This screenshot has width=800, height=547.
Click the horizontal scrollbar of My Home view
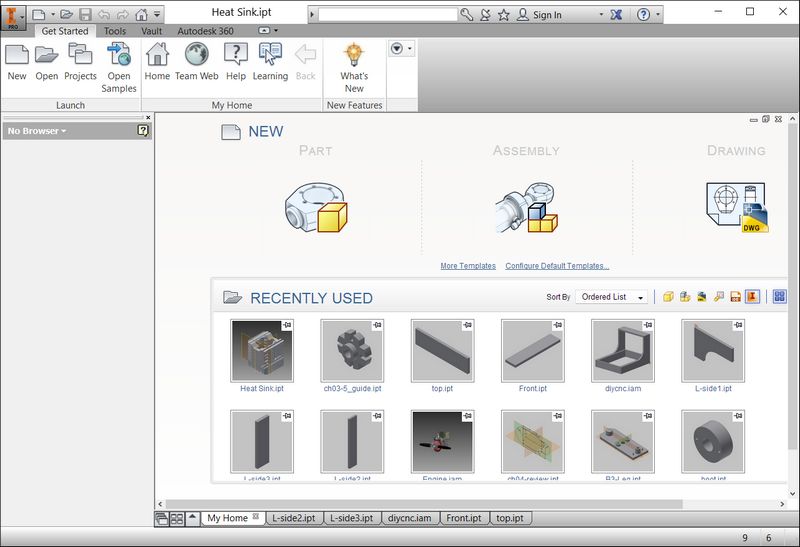(x=423, y=504)
